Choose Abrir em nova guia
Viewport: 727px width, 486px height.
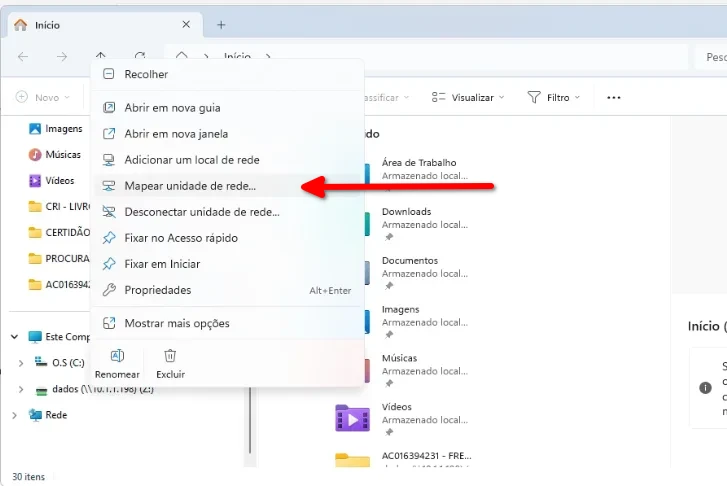pos(227,108)
